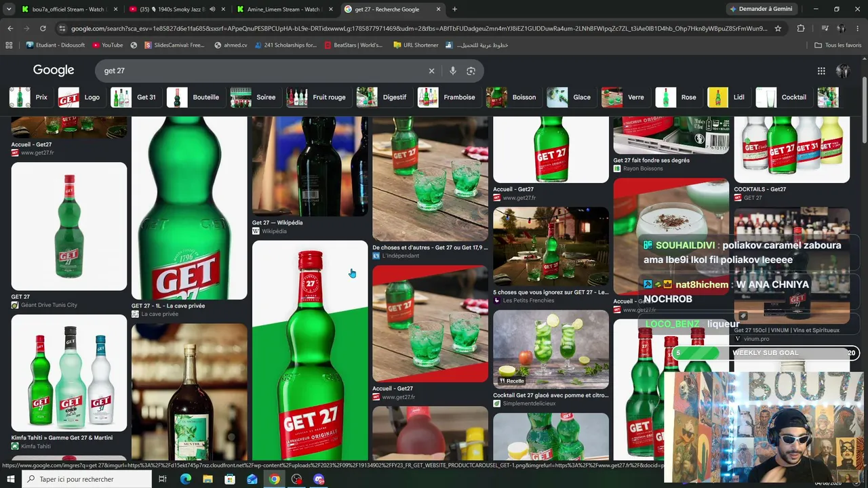Image resolution: width=868 pixels, height=488 pixels.
Task: Click the Windows taskbar search box
Action: tap(87, 479)
